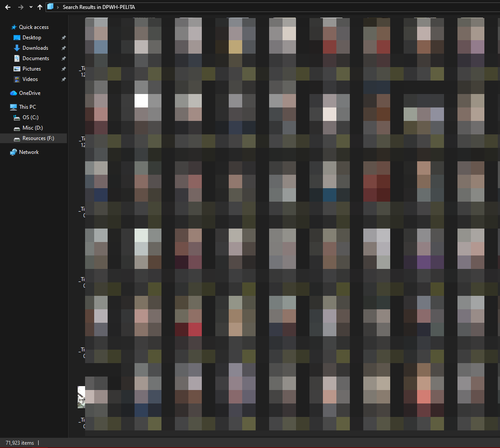Click the address bar location icon
Viewport: 500px width, 448px height.
tap(50, 7)
